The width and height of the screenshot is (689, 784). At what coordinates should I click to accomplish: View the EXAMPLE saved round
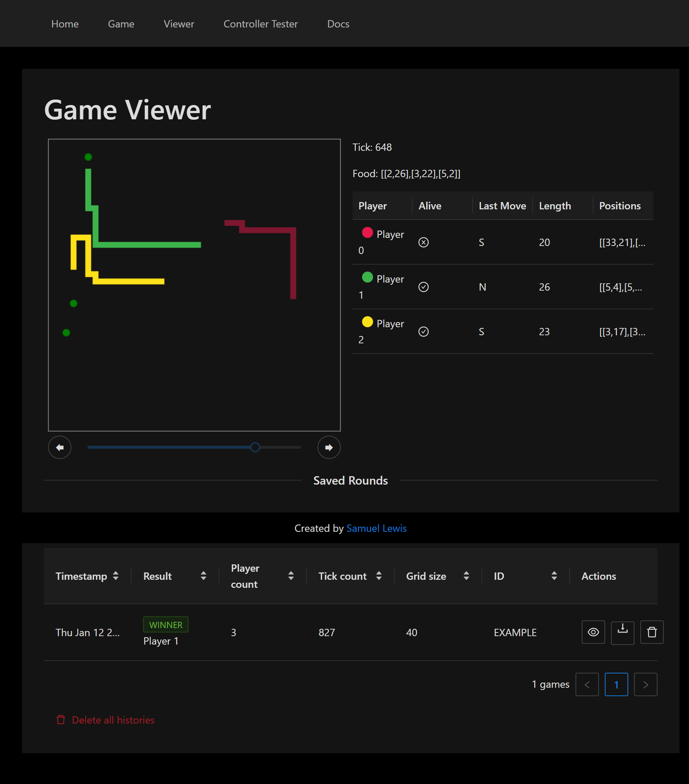click(593, 632)
